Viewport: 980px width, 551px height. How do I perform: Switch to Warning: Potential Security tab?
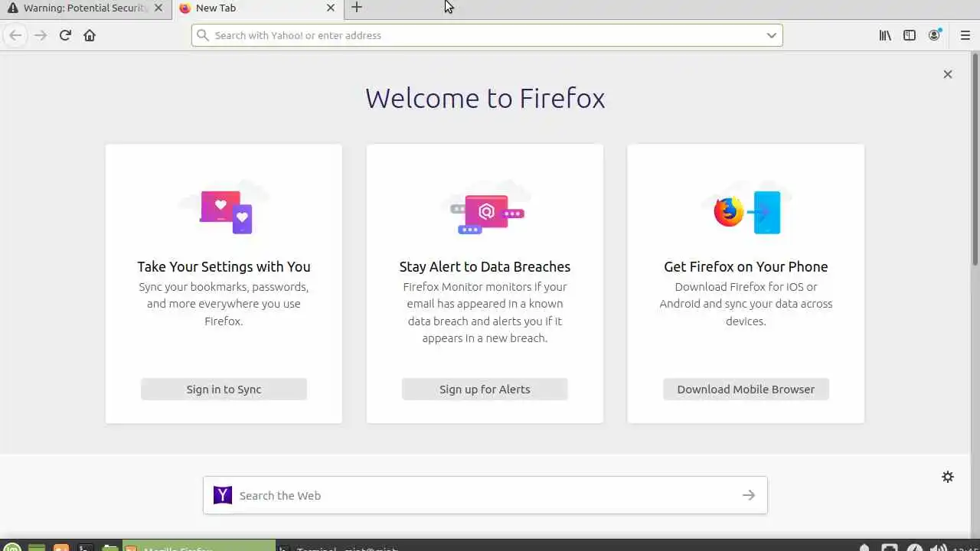click(x=85, y=8)
